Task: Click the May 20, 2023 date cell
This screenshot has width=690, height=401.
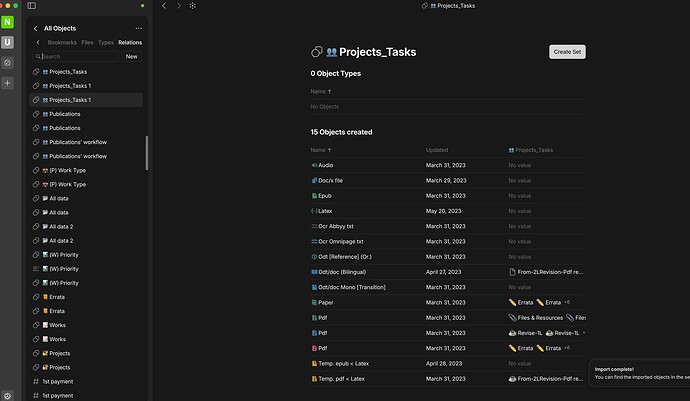Action: pyautogui.click(x=443, y=211)
